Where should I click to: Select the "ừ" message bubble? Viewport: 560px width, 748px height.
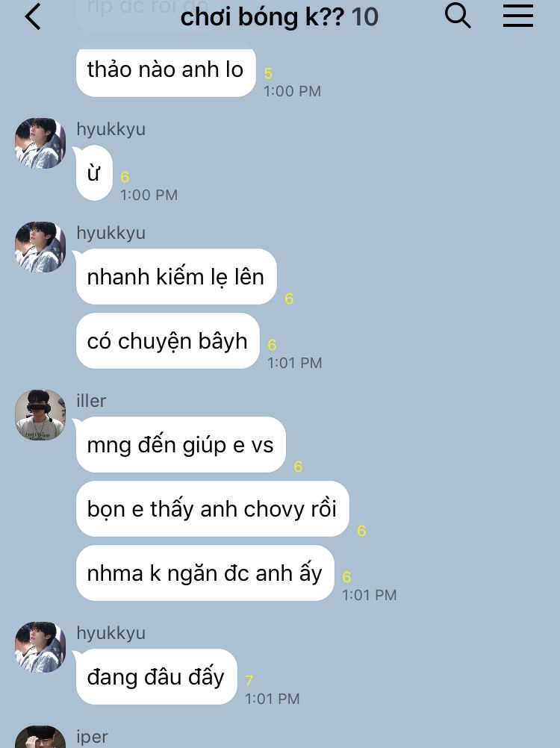pos(94,172)
